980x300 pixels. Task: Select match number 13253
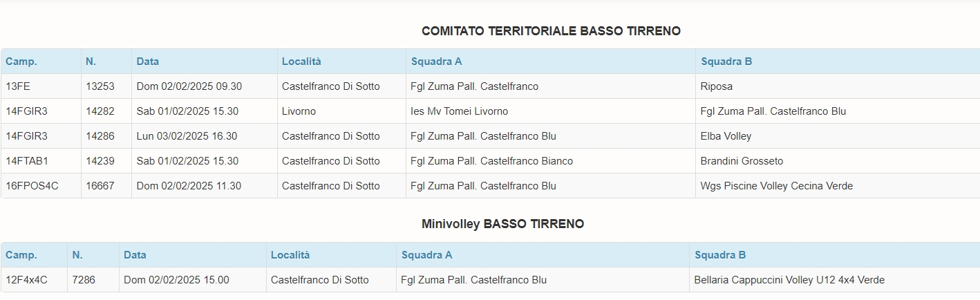100,86
